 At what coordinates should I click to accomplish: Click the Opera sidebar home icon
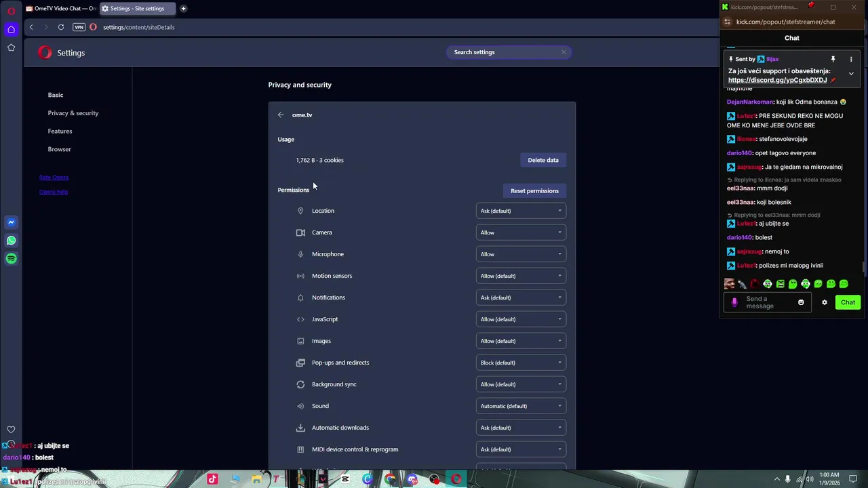pos(11,29)
